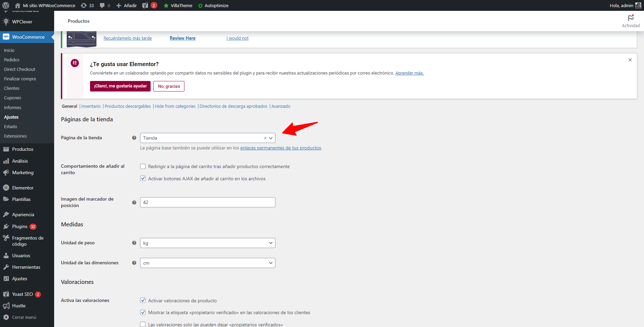Open the comments bubble icon
Viewport: 644px width, 327px height.
click(102, 6)
